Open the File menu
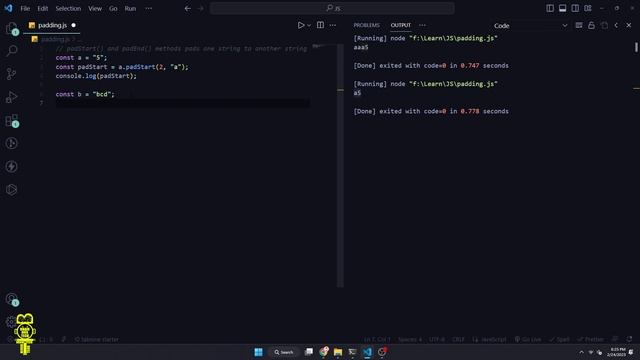The width and height of the screenshot is (640, 360). pyautogui.click(x=25, y=8)
